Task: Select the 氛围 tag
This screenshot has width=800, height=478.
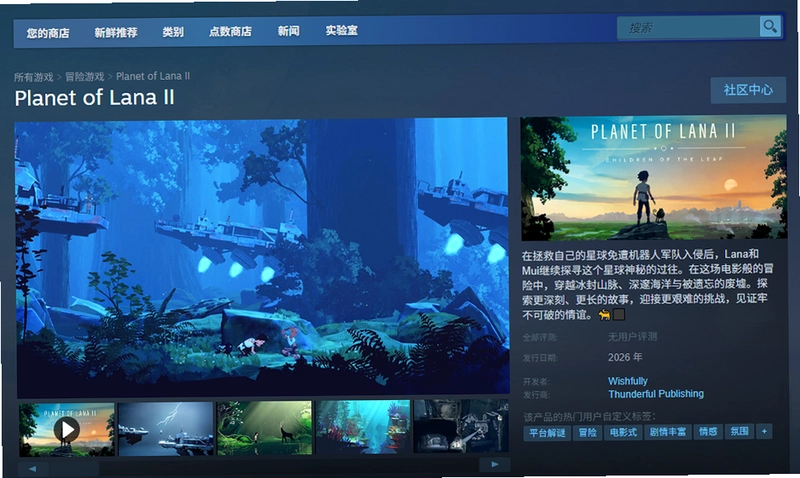Action: coord(739,432)
